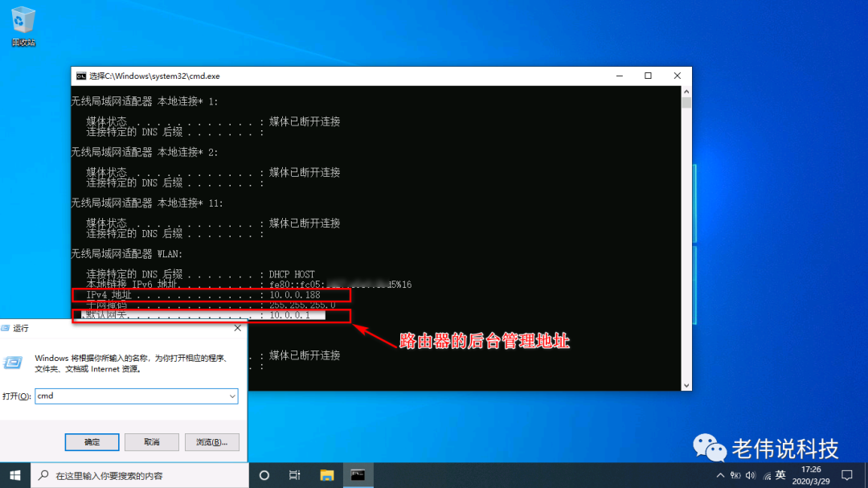Screen dimensions: 868x488
Task: Confirm the Run dialog with 确定
Action: click(x=92, y=442)
